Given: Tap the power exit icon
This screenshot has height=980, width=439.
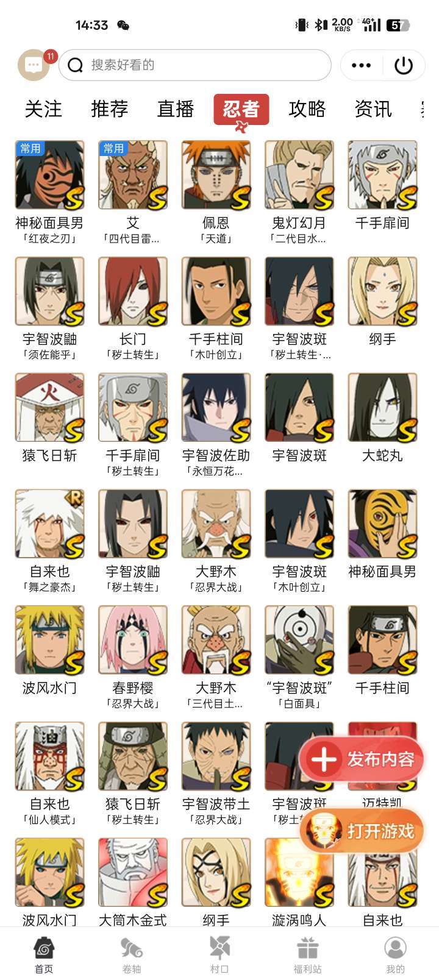Looking at the screenshot, I should [x=404, y=65].
